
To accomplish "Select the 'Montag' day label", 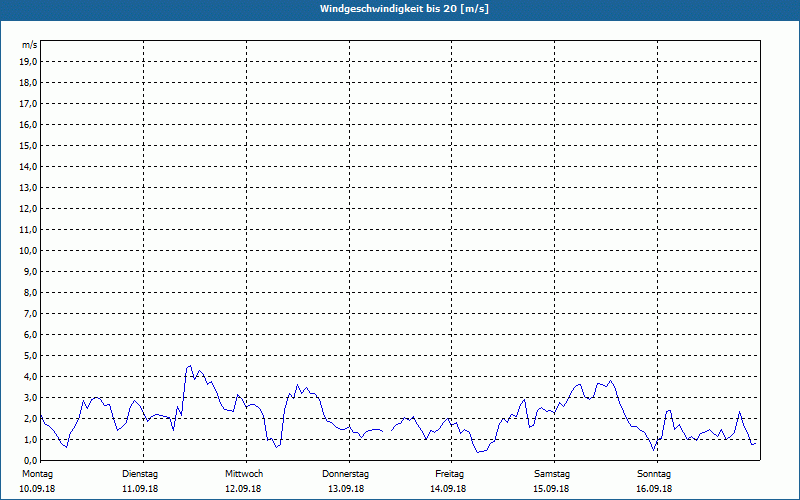I will pos(38,473).
